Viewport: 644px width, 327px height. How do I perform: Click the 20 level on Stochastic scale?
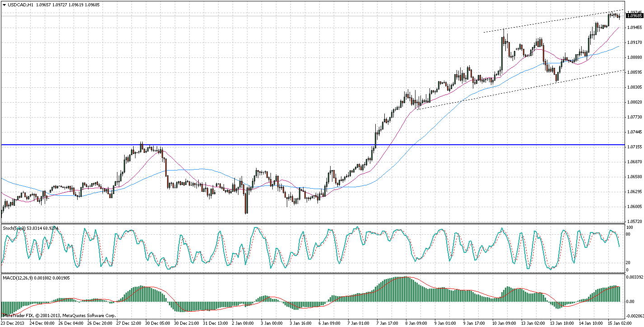coord(630,262)
